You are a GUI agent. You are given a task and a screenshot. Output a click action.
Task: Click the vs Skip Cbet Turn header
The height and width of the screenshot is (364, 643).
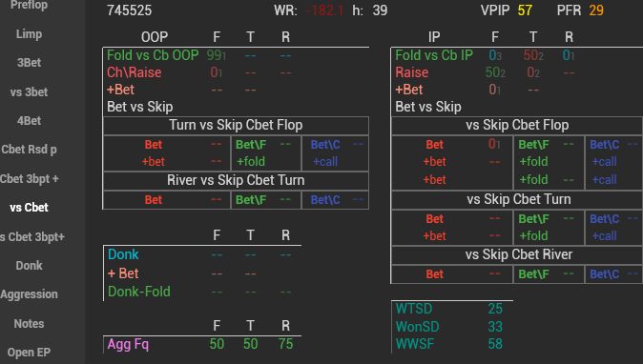pos(519,199)
